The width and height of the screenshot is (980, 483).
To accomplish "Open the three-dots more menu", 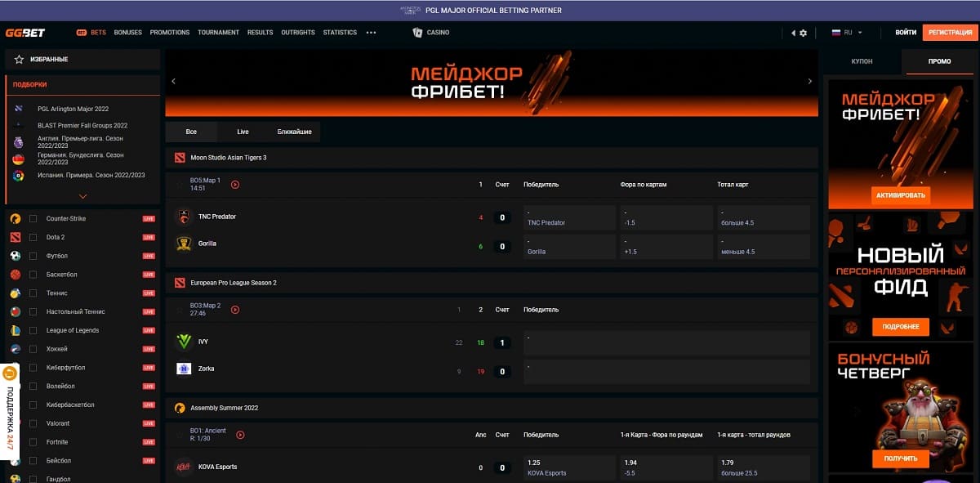I will click(x=371, y=33).
